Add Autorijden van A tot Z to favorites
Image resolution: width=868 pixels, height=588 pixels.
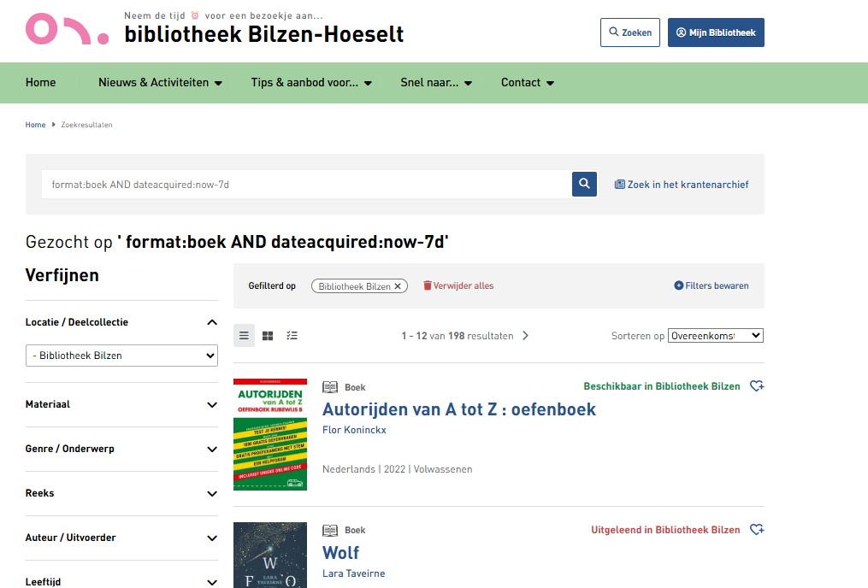point(756,386)
